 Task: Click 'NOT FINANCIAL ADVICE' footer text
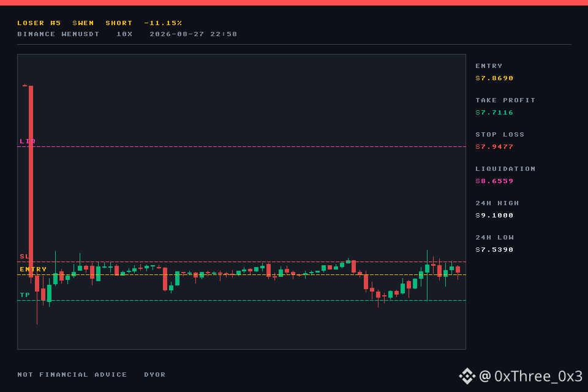click(72, 375)
